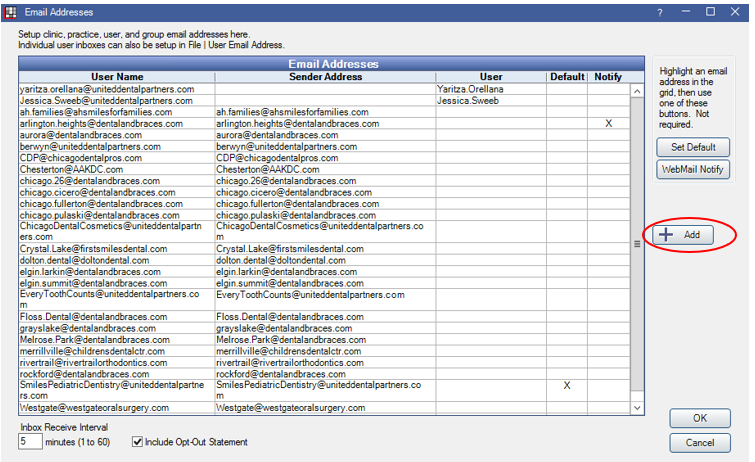Click the Open Dental app icon in title bar

coord(11,12)
